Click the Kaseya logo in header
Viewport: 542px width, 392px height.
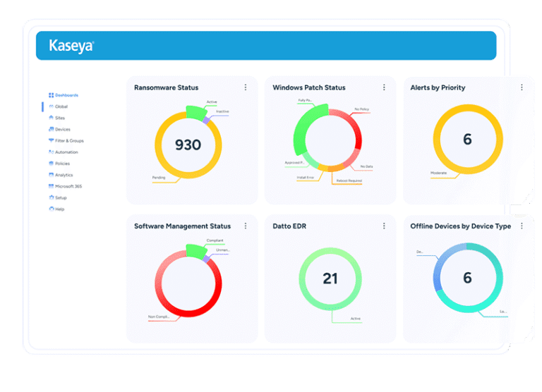point(71,46)
